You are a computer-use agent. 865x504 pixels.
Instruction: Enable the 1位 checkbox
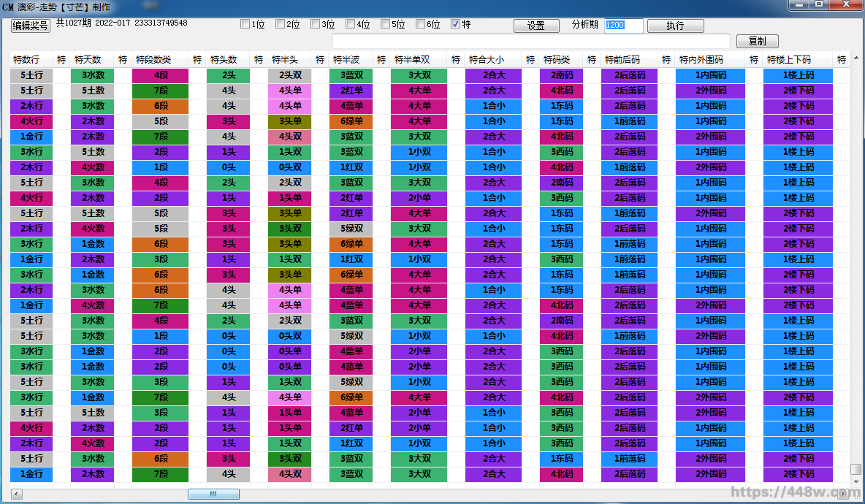[x=245, y=24]
